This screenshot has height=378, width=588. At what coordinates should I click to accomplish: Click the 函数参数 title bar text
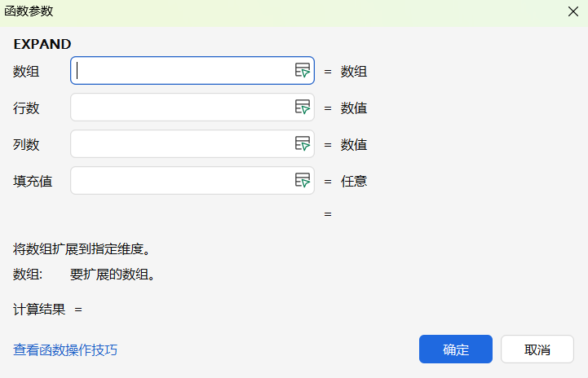31,12
